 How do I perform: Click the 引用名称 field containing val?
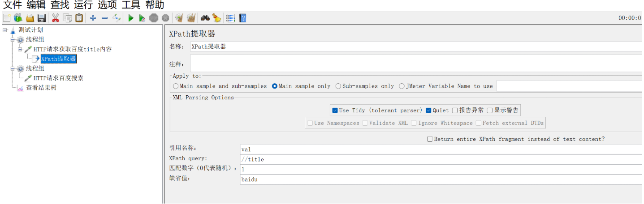[x=441, y=149]
